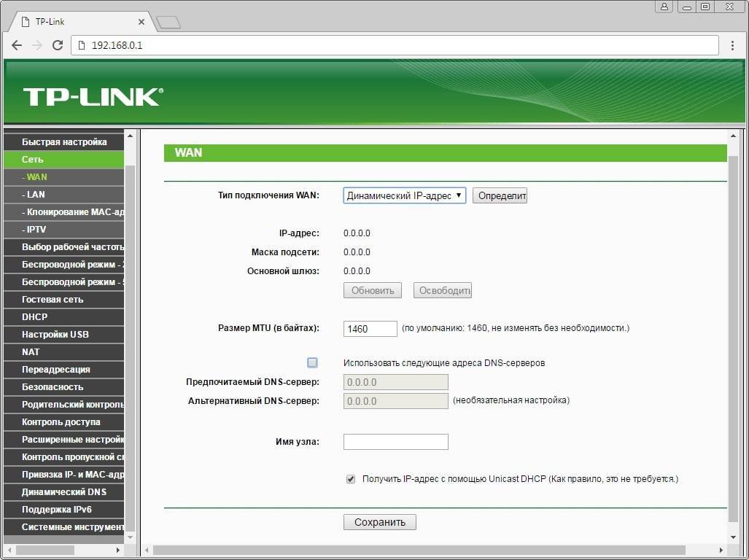This screenshot has height=560, width=749.
Task: Close the TP-Link browser tab
Action: click(x=141, y=23)
